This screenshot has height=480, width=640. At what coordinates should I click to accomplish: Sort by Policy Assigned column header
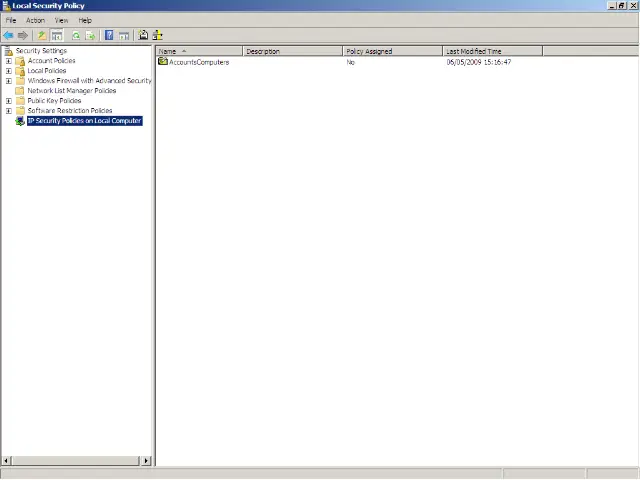coord(393,51)
